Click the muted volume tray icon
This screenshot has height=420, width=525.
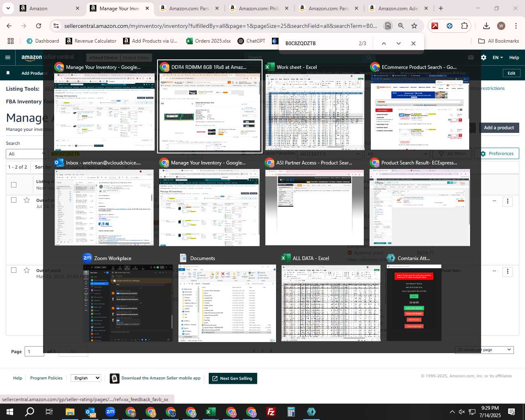[462, 412]
